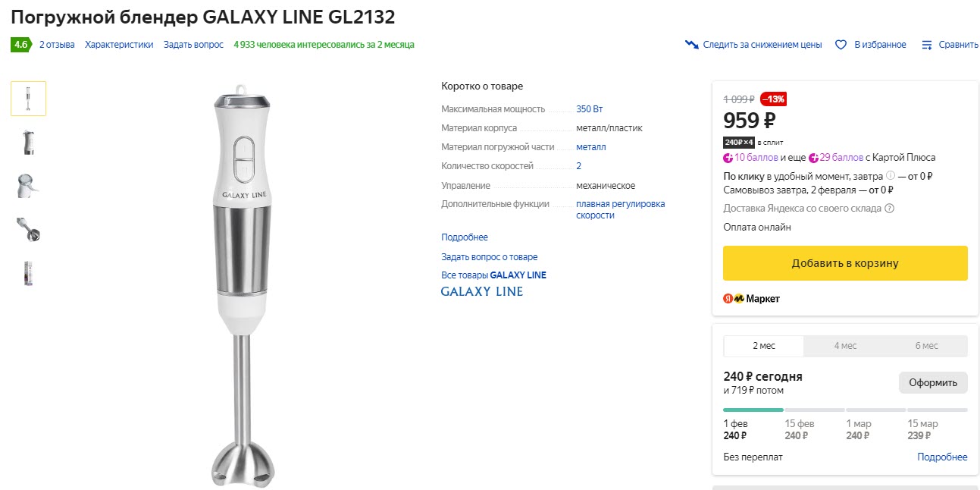980x490 pixels.
Task: Click the green 4.6 rating badge
Action: pos(19,45)
